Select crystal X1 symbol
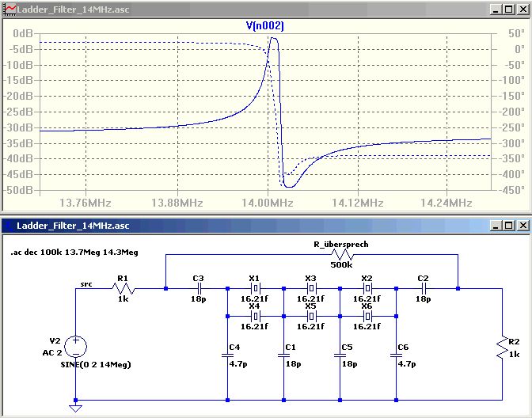 coord(256,289)
